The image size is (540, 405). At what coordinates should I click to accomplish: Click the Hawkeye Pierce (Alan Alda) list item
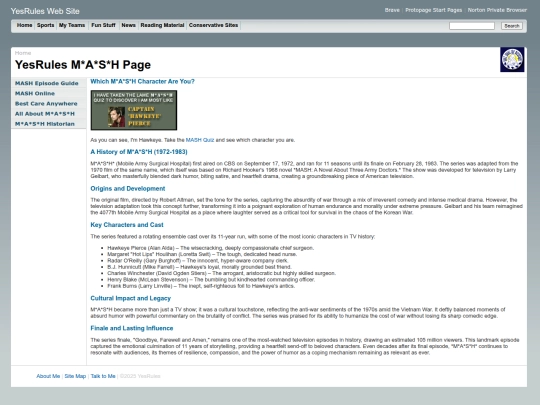pos(210,248)
